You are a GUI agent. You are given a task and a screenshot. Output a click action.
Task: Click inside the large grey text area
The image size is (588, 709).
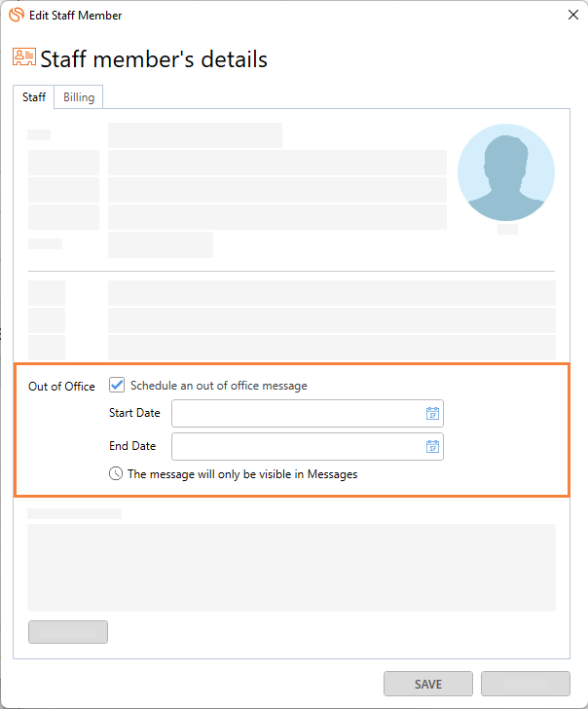tap(291, 568)
